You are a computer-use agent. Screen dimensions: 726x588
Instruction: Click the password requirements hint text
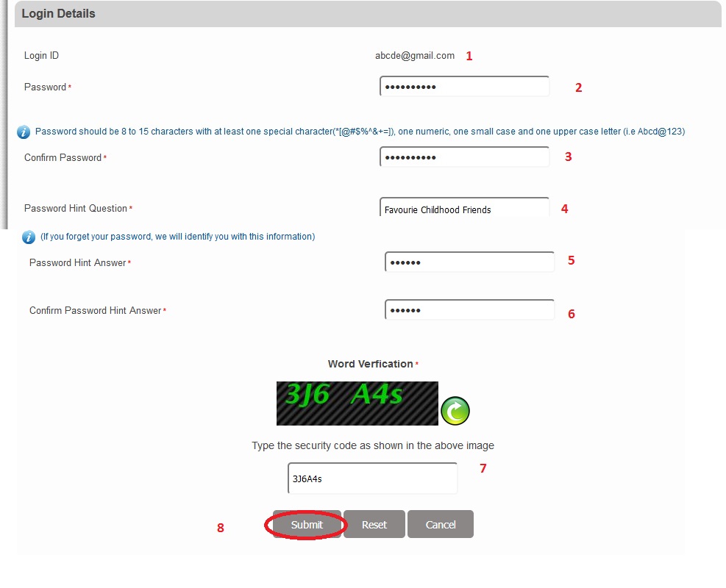point(360,132)
